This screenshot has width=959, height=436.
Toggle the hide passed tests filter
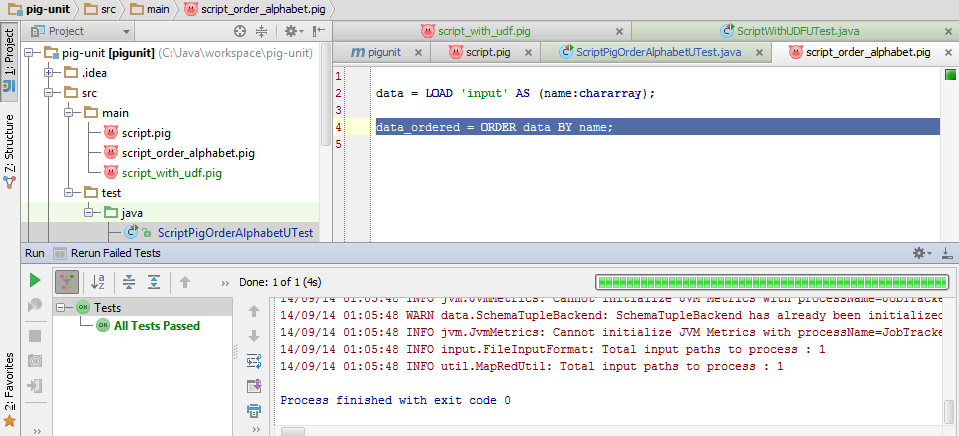[68, 282]
